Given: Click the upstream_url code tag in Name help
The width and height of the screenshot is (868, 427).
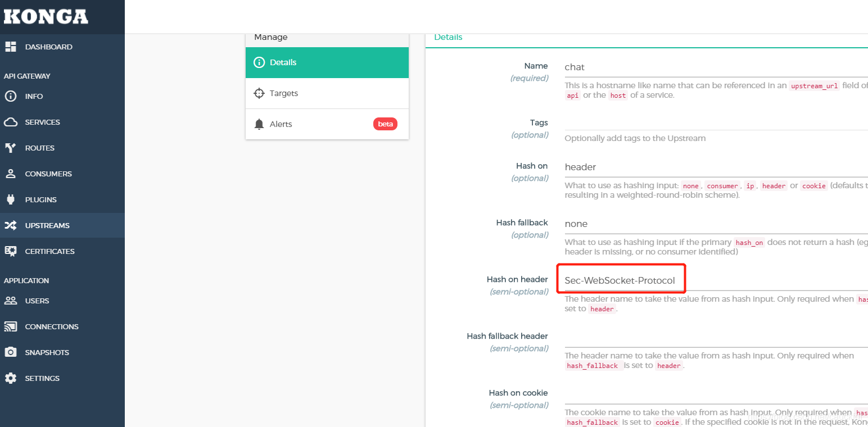Looking at the screenshot, I should point(814,86).
